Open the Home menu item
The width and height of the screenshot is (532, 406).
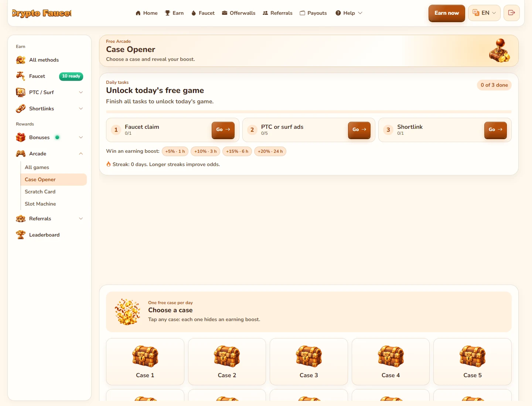click(x=147, y=13)
